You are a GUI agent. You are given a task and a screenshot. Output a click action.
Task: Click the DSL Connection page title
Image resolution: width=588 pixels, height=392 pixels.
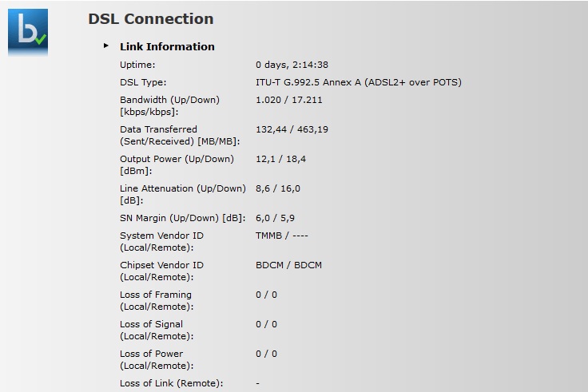pos(150,19)
